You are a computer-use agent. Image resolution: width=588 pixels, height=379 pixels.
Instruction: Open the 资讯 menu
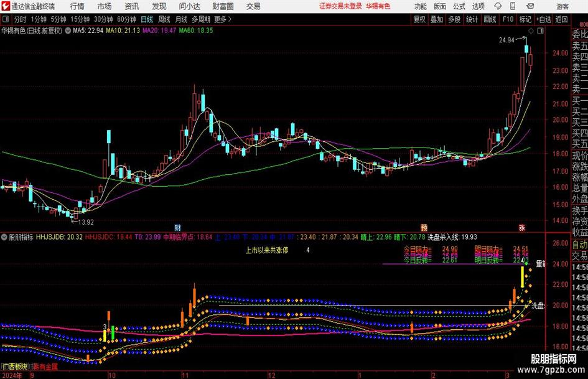coord(132,6)
